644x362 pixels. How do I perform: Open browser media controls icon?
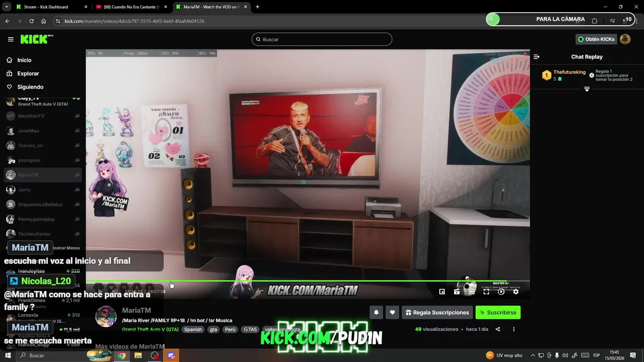[x=612, y=21]
